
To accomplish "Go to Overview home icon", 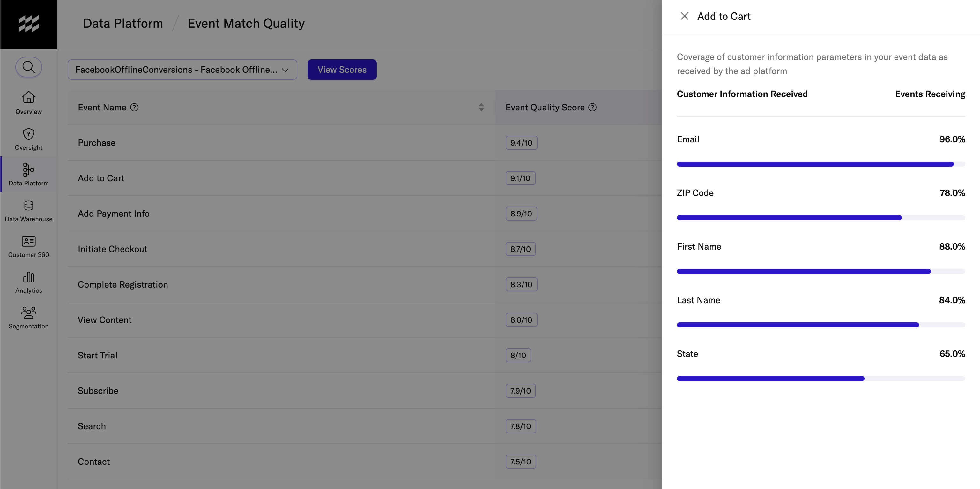I will pyautogui.click(x=28, y=98).
